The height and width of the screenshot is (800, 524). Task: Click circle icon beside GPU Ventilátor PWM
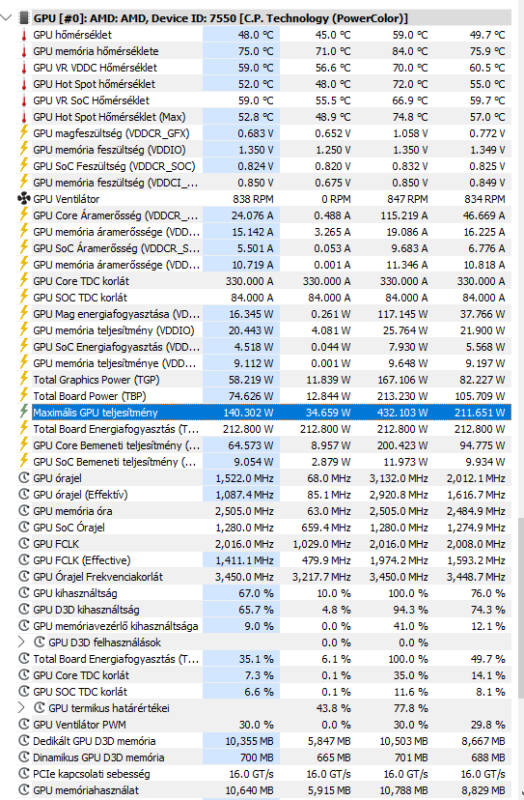click(23, 724)
